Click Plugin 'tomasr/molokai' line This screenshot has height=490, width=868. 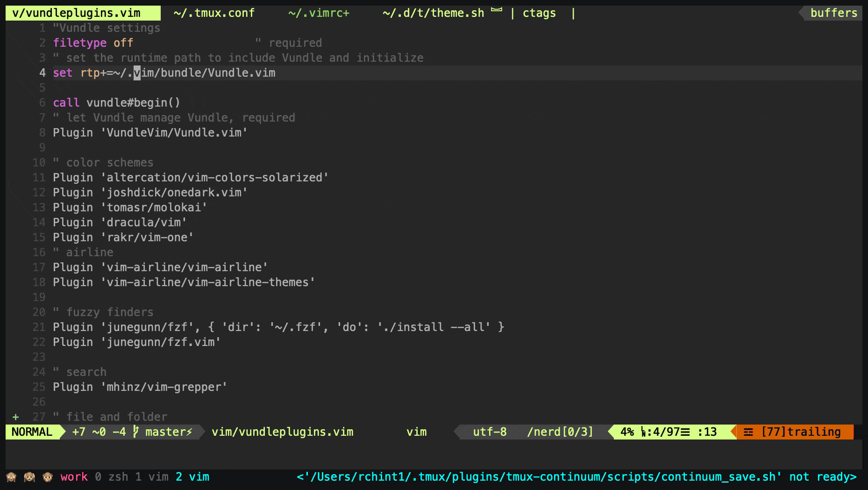pyautogui.click(x=130, y=208)
